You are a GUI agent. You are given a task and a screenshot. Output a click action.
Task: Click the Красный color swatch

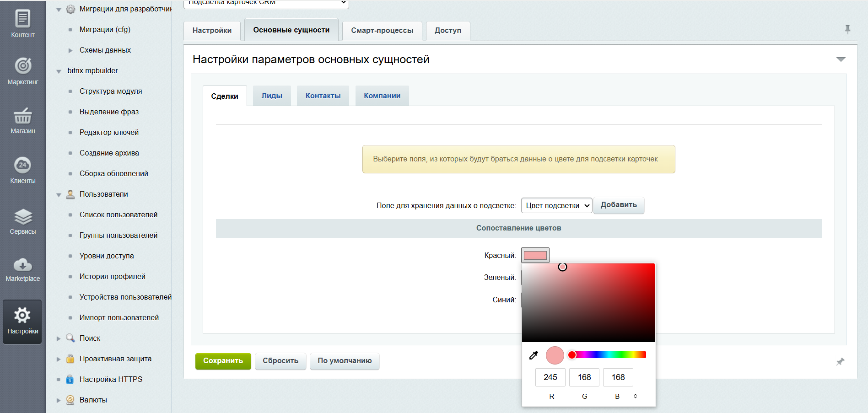(x=535, y=255)
